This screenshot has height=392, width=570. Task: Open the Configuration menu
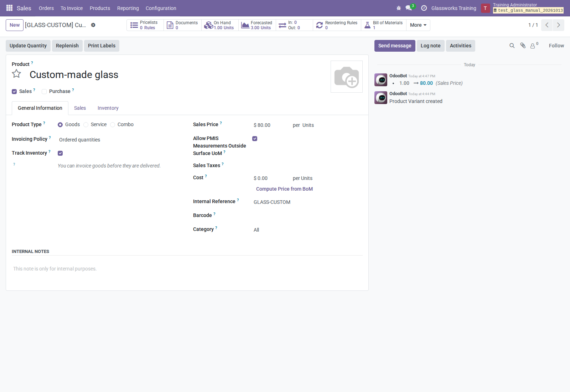(x=161, y=8)
